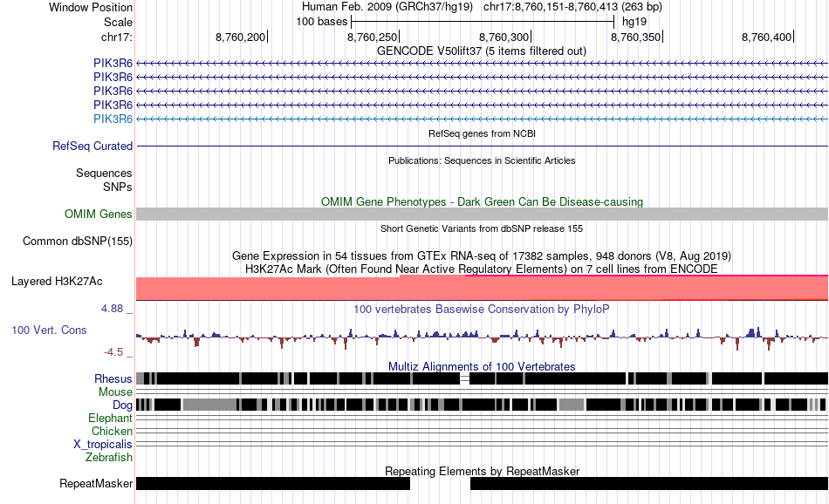Open the Layered H3K27Ac track label
The height and width of the screenshot is (504, 829).
tap(57, 281)
